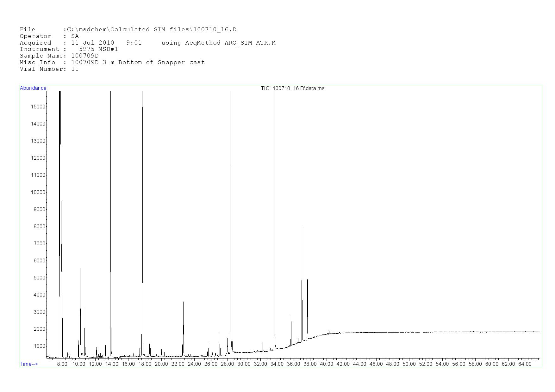Click the peak top near 22.60 minutes
Viewport: 555px width, 392px height.
tap(183, 303)
